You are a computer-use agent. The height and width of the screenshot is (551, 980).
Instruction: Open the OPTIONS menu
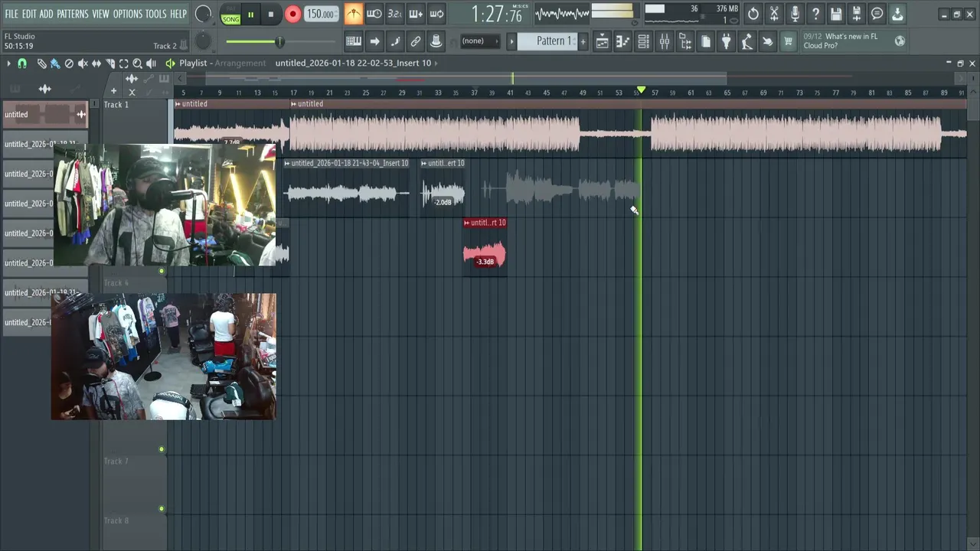pyautogui.click(x=128, y=15)
